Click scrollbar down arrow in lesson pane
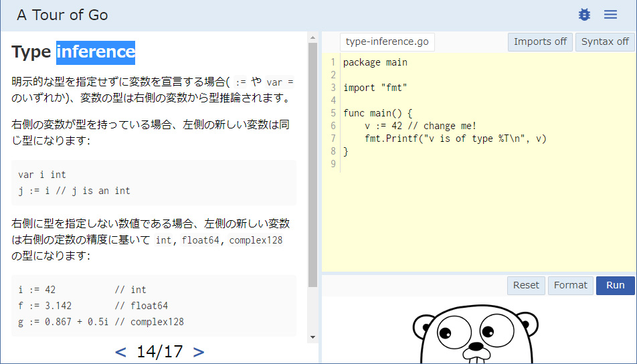The width and height of the screenshot is (637, 364). pos(312,337)
